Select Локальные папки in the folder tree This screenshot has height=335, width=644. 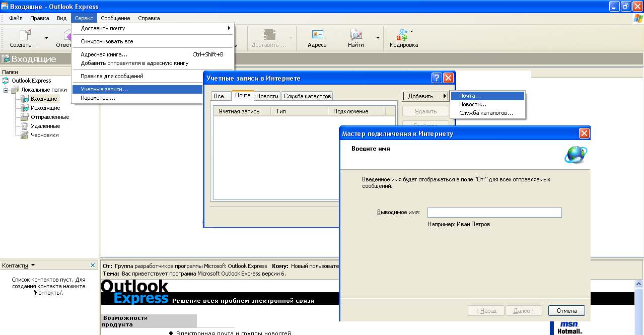point(44,90)
